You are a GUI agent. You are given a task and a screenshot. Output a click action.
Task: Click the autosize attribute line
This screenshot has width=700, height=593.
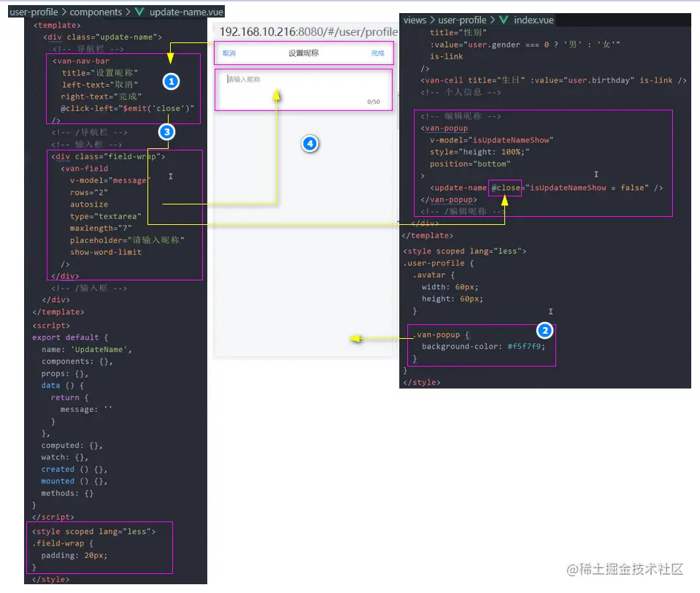click(x=89, y=204)
